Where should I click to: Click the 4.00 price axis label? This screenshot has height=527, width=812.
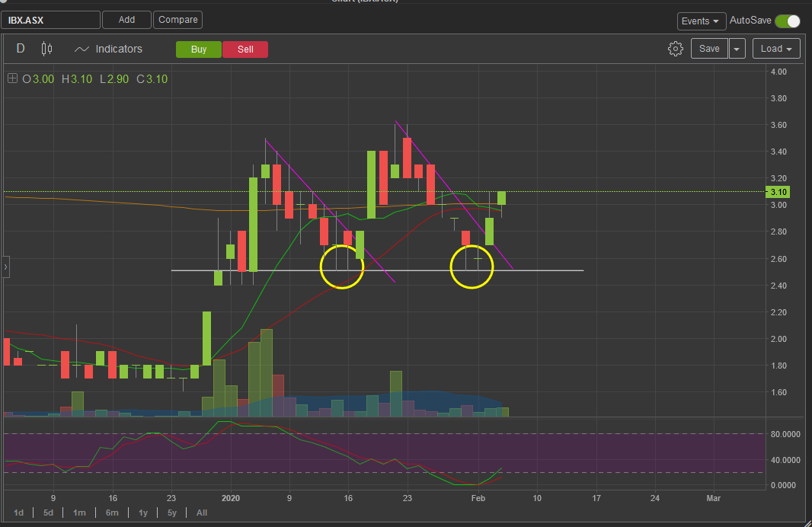pyautogui.click(x=778, y=72)
